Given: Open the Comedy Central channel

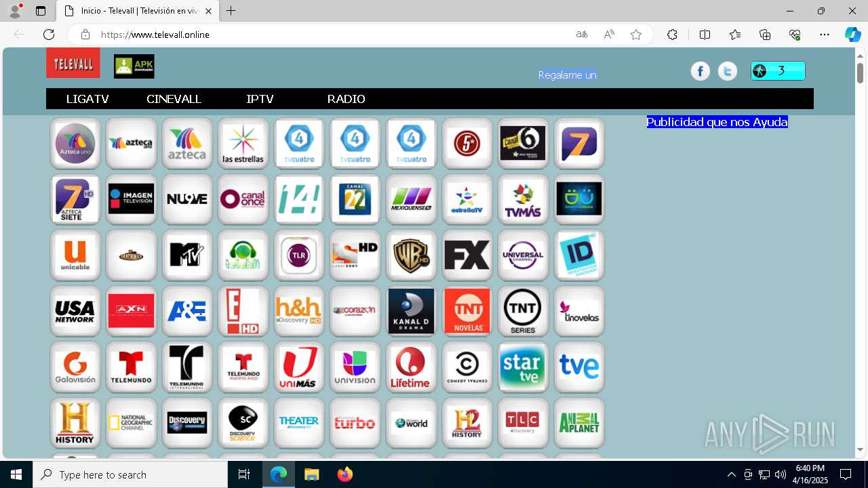Looking at the screenshot, I should (467, 367).
